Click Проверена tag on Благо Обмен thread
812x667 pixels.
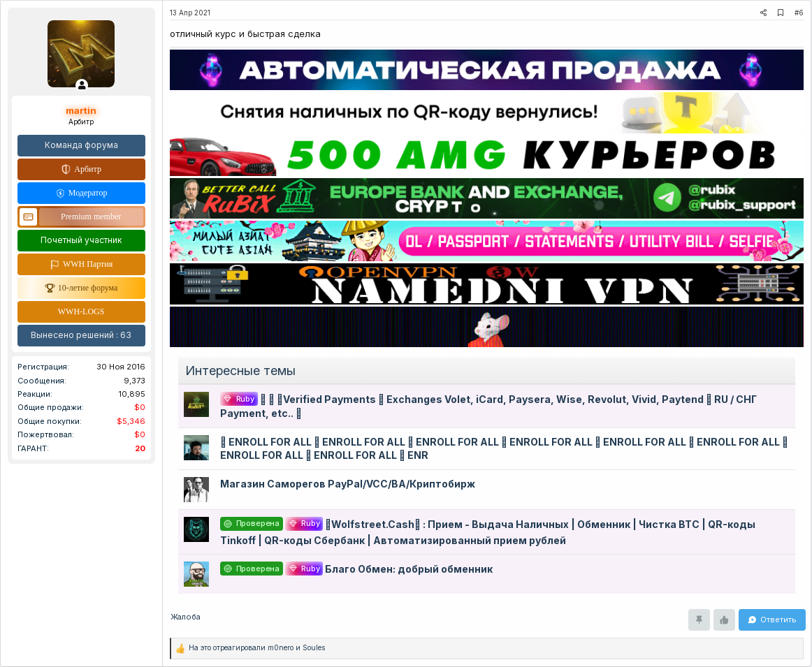(252, 569)
